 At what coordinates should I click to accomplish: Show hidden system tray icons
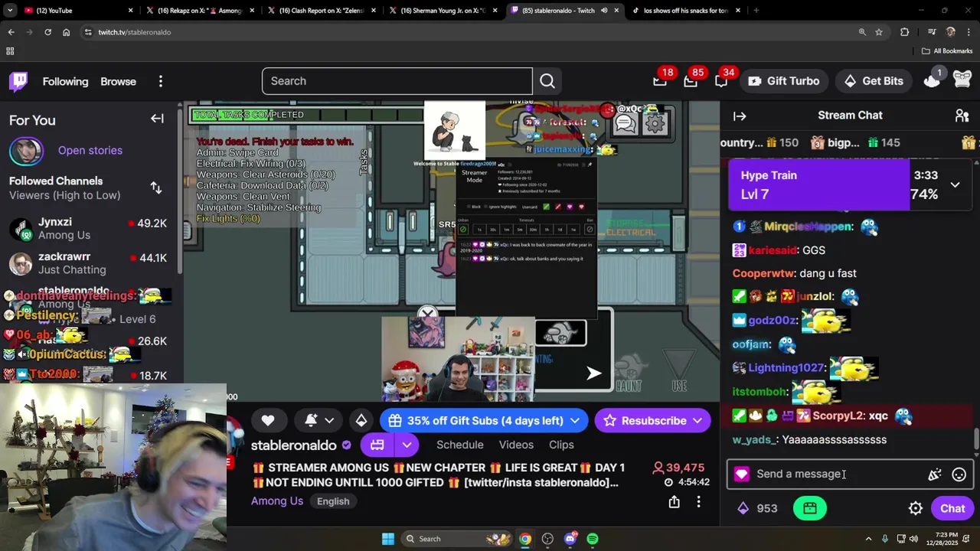click(x=868, y=539)
